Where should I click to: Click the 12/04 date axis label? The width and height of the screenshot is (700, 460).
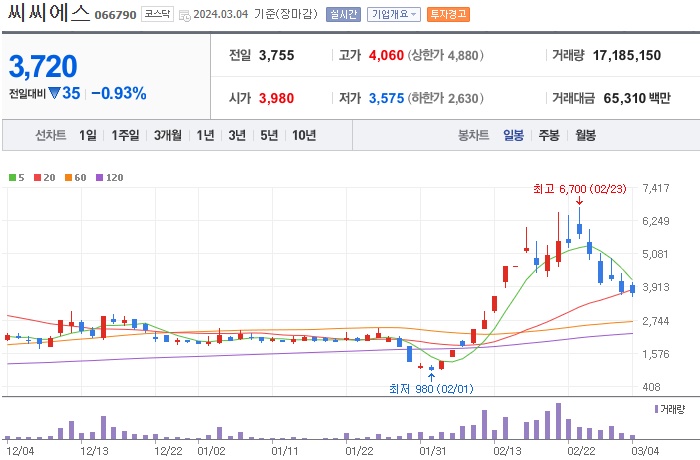(x=20, y=451)
